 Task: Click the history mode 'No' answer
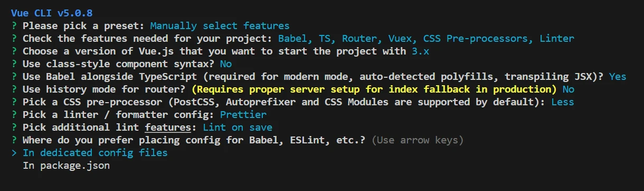569,89
